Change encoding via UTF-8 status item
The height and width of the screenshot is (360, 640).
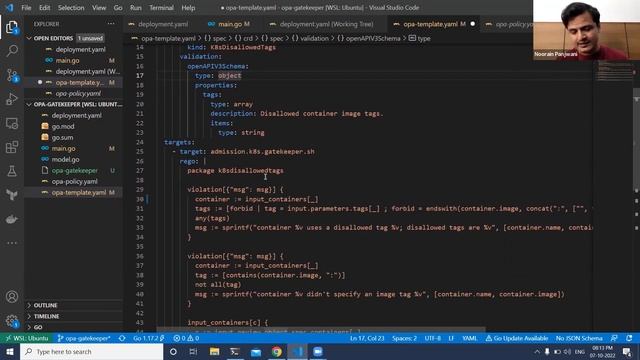[x=433, y=338]
